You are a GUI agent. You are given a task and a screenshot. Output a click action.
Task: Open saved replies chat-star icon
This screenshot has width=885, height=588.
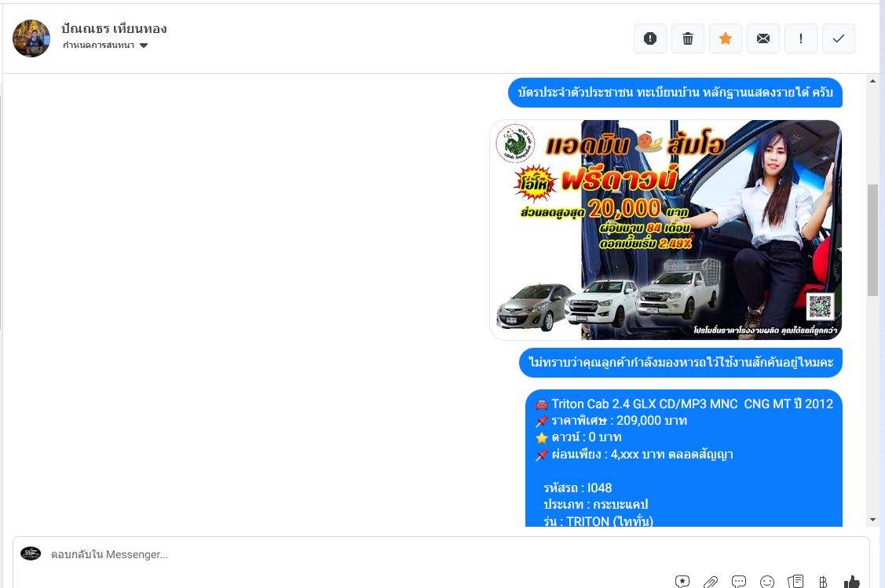click(682, 581)
